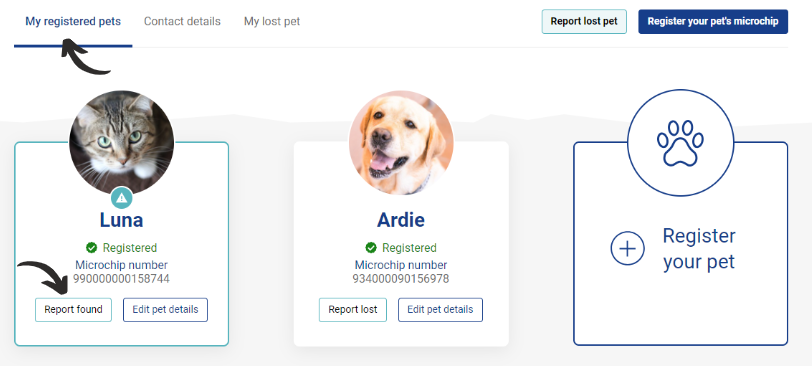Click Ardie's green registered checkmark icon

click(x=371, y=247)
